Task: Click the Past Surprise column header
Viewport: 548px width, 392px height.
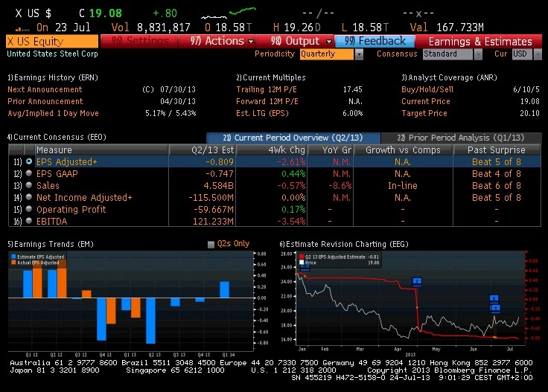Action: pyautogui.click(x=497, y=150)
